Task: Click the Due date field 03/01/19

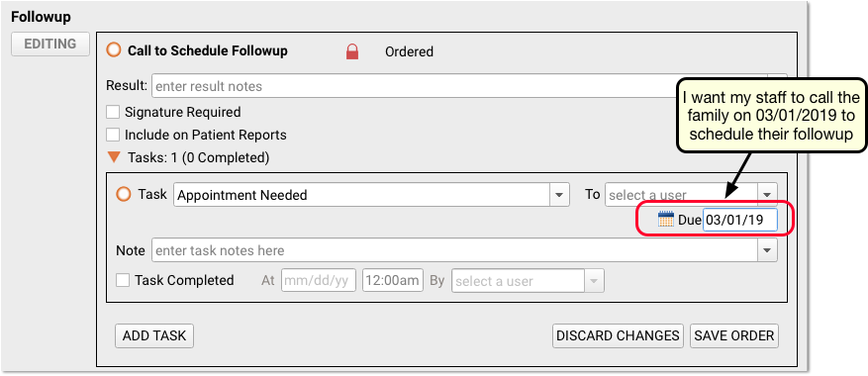Action: point(740,220)
